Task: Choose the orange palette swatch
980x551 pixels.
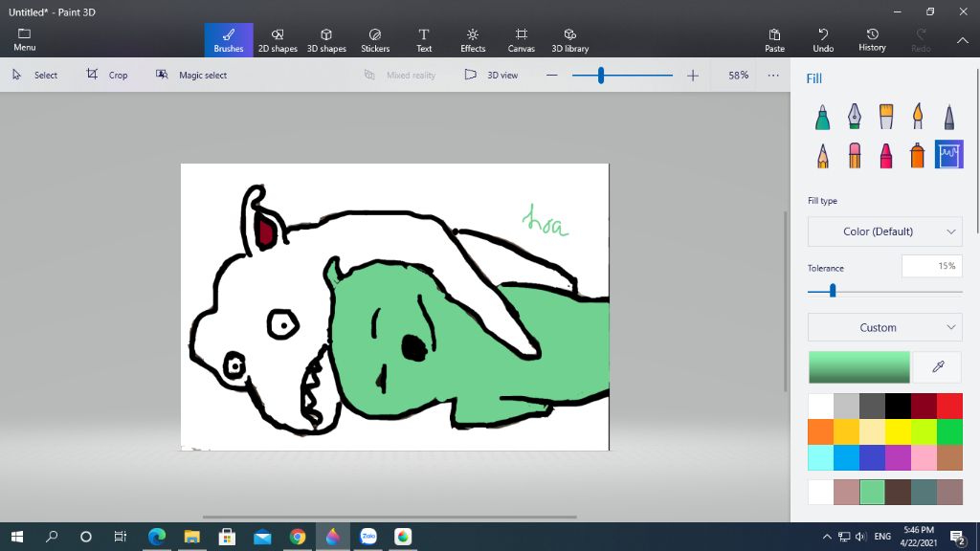Action: pos(820,431)
